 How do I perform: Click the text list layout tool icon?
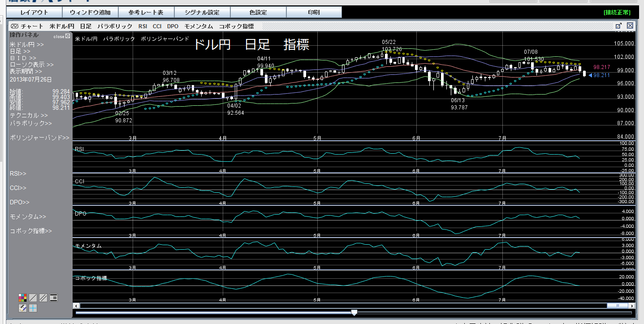pos(53,298)
